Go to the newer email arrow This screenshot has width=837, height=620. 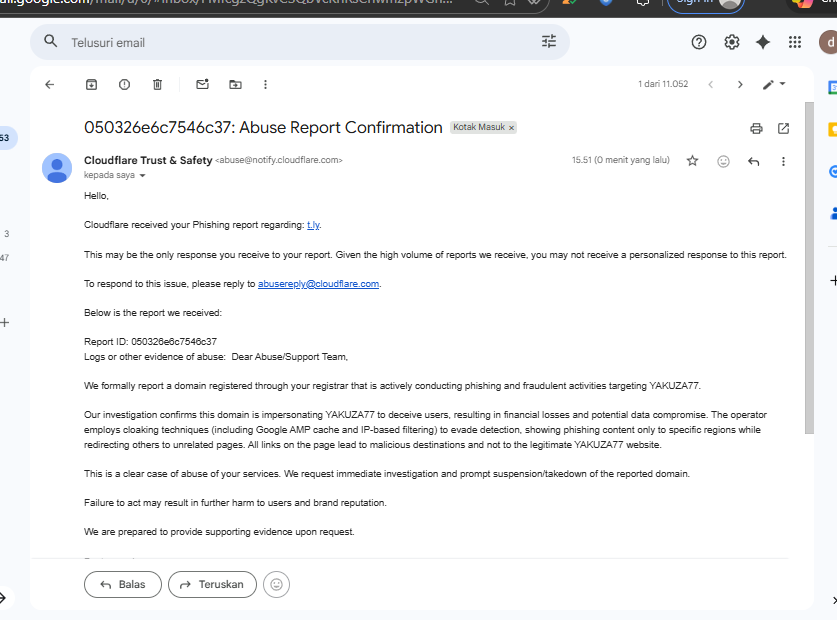click(x=710, y=84)
